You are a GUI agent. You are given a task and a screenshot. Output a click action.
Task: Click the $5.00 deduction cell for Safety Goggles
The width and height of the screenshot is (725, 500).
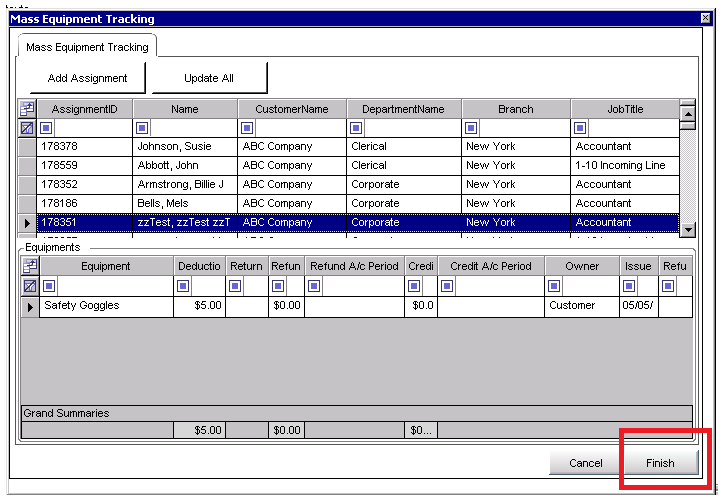(x=200, y=306)
